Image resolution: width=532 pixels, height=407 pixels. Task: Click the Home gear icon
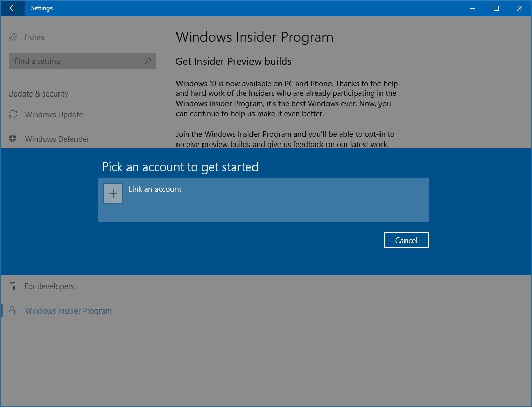click(13, 37)
